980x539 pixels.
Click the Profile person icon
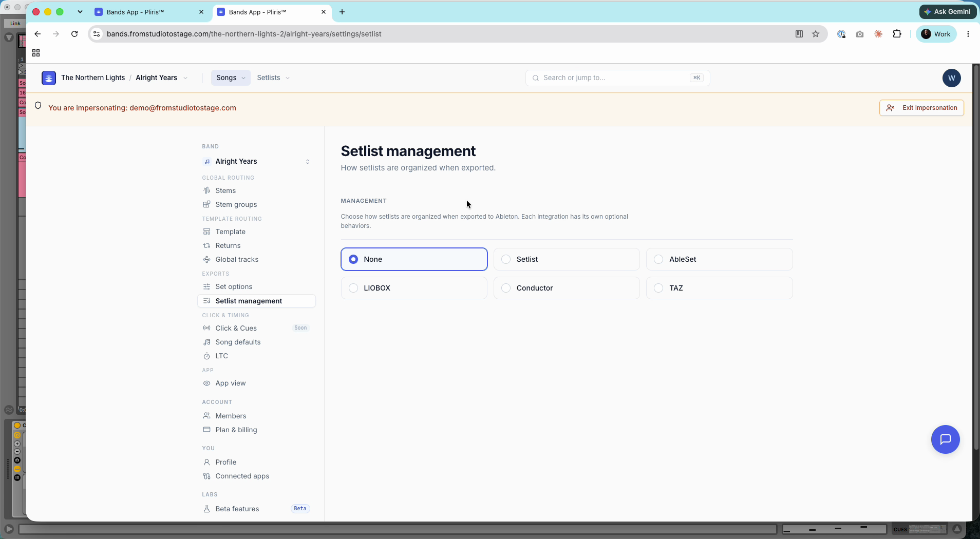[x=206, y=462]
